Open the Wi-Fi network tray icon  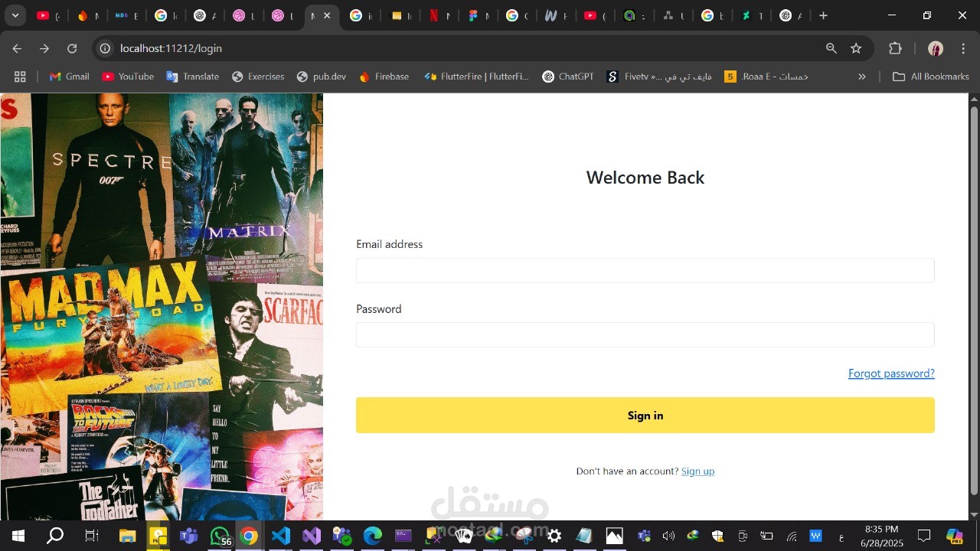coord(792,536)
